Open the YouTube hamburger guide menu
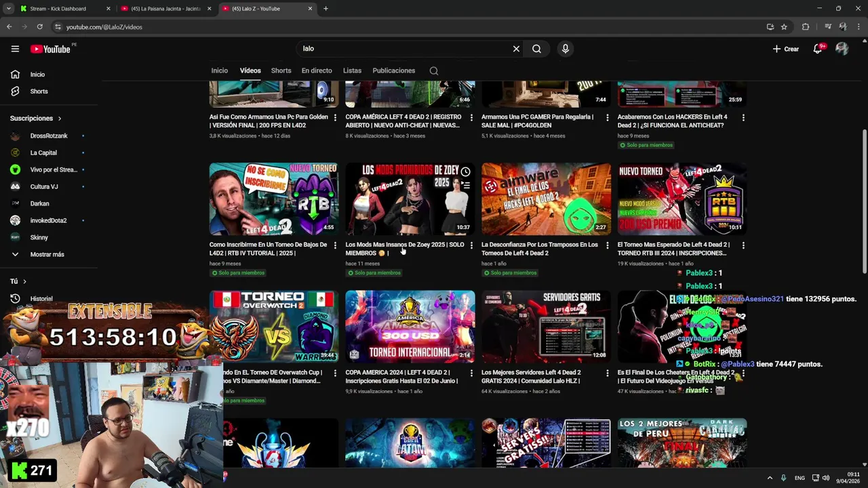 pos(15,49)
